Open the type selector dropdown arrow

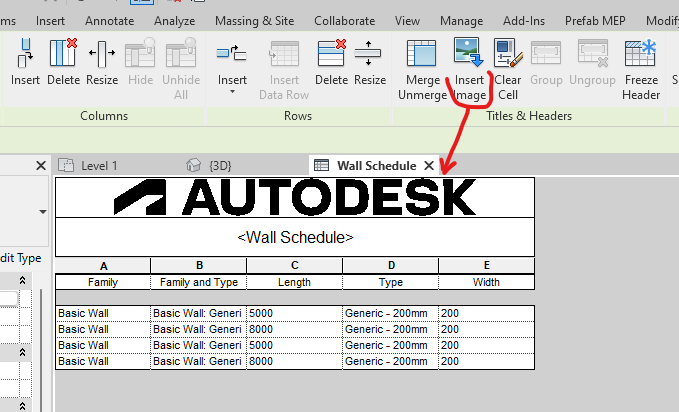click(x=43, y=212)
